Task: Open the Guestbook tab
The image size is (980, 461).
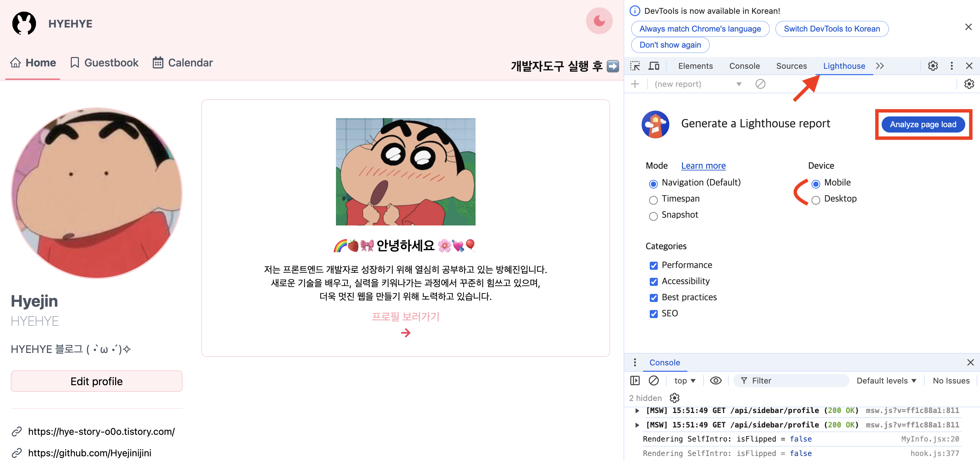Action: 104,63
